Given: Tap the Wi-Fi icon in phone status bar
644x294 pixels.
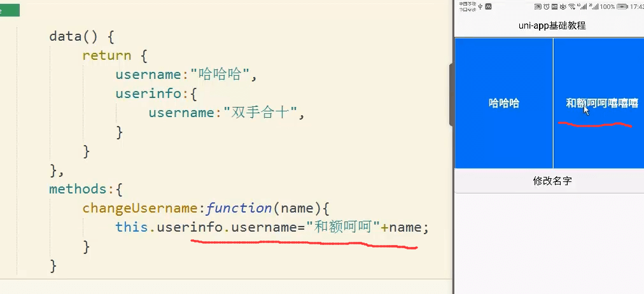Looking at the screenshot, I should (572, 6).
